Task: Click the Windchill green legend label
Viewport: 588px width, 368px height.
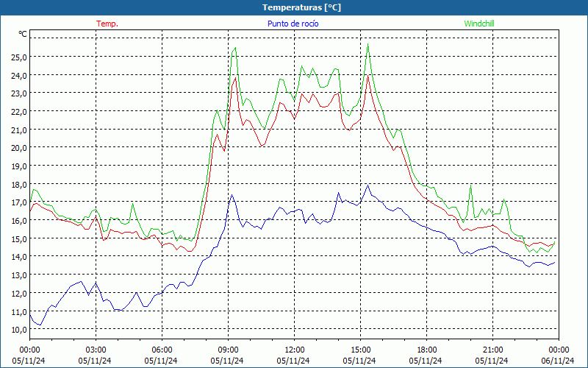Action: tap(479, 24)
